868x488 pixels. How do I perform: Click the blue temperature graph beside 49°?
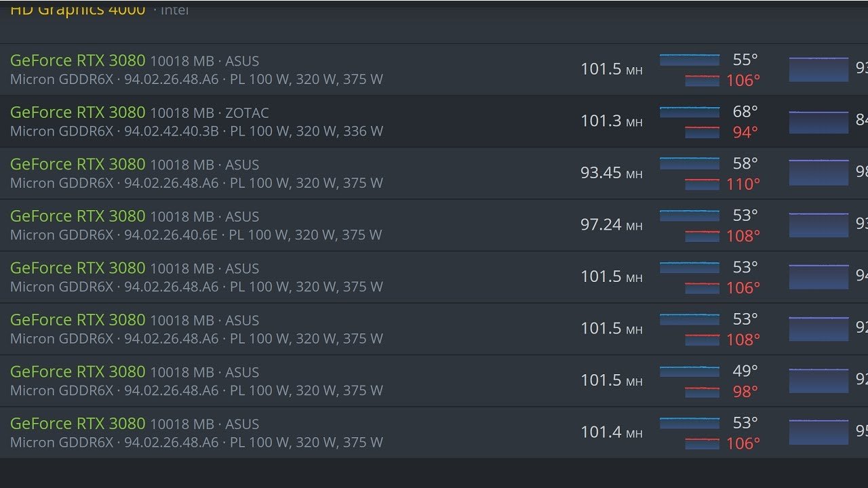coord(690,371)
